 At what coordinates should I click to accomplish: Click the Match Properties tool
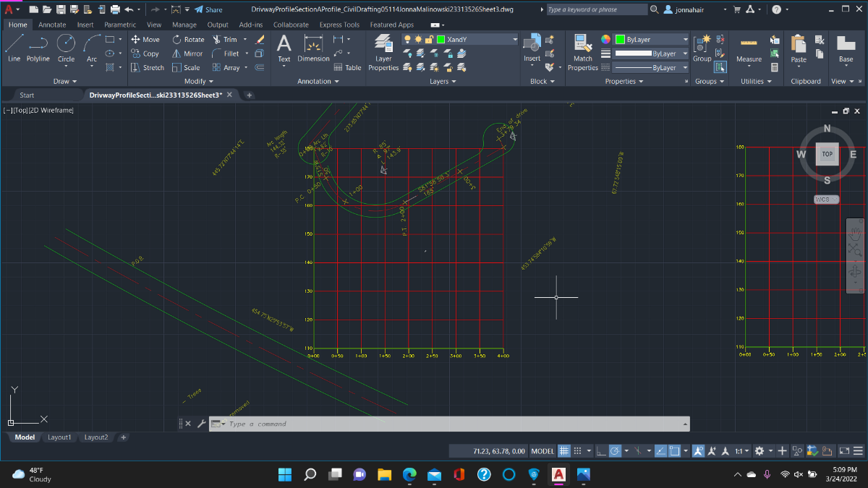[x=582, y=53]
